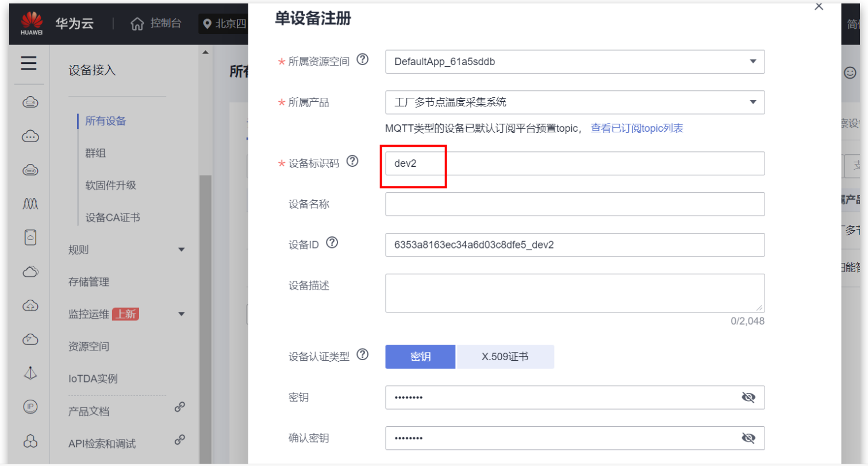Open the 所属资源空间 dropdown
This screenshot has width=868, height=466.
pos(575,62)
